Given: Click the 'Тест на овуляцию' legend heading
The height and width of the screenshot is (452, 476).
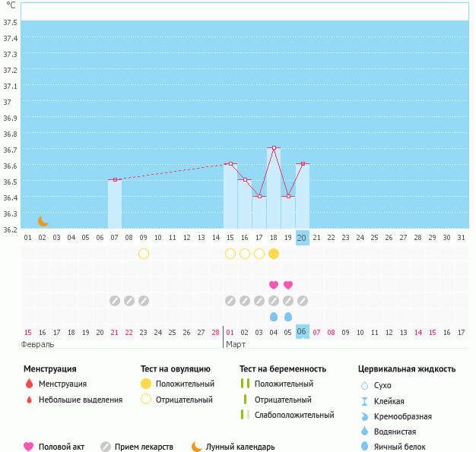Looking at the screenshot, I should 176,369.
